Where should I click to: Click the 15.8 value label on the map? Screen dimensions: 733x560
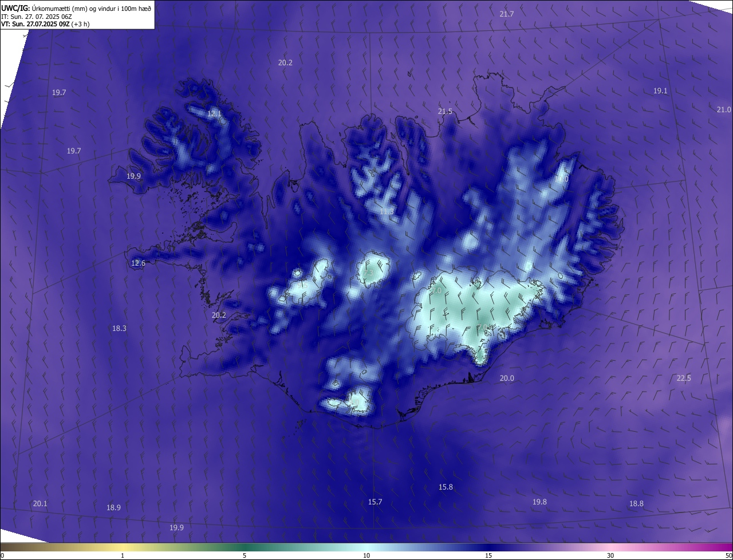tap(446, 487)
